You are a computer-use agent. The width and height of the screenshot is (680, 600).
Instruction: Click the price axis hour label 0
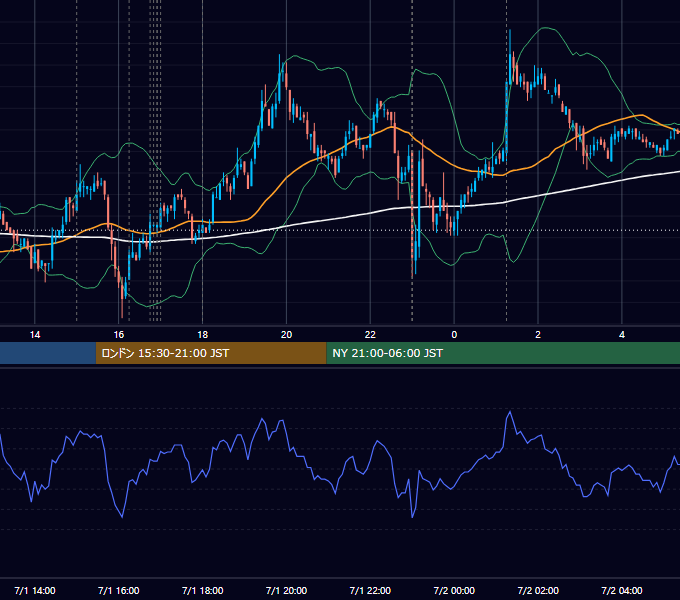click(x=454, y=335)
